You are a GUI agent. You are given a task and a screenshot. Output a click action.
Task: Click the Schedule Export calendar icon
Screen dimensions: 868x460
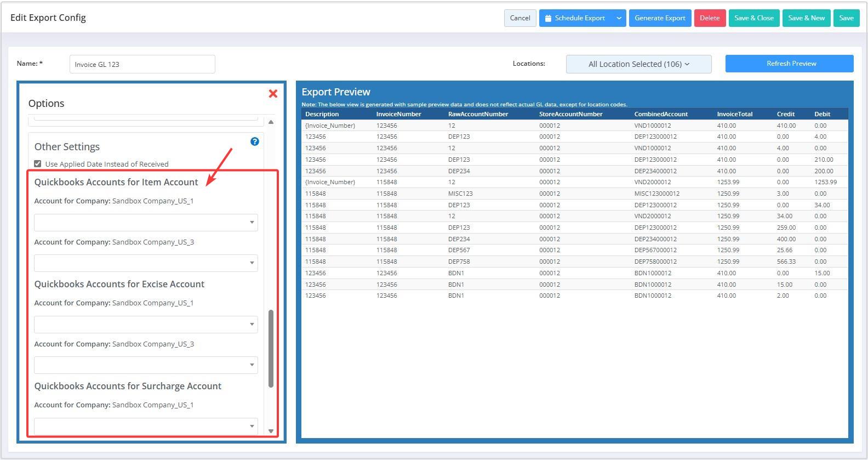click(x=548, y=18)
